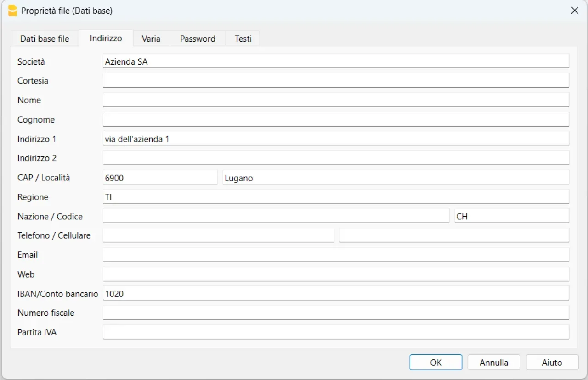Click into the Nome text field
588x380 pixels.
tap(336, 100)
